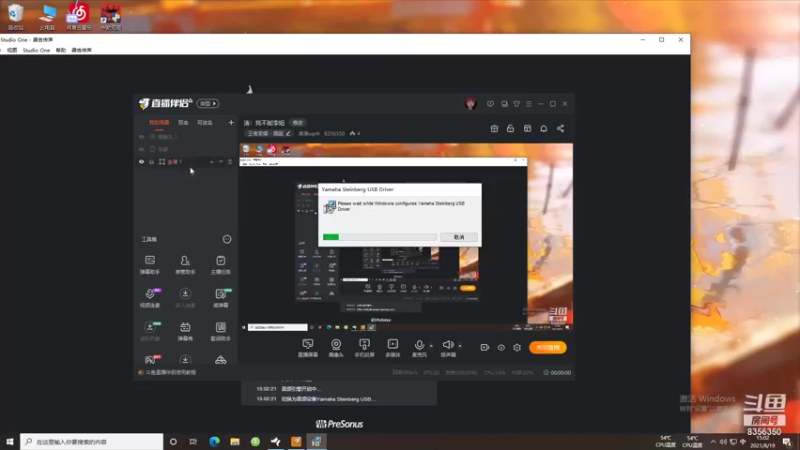
Task: Click the record video icon beside the eye
Action: click(485, 347)
